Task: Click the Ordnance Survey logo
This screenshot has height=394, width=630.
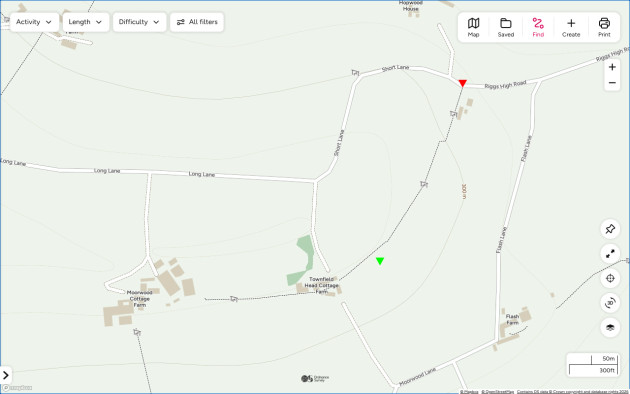Action: 315,378
